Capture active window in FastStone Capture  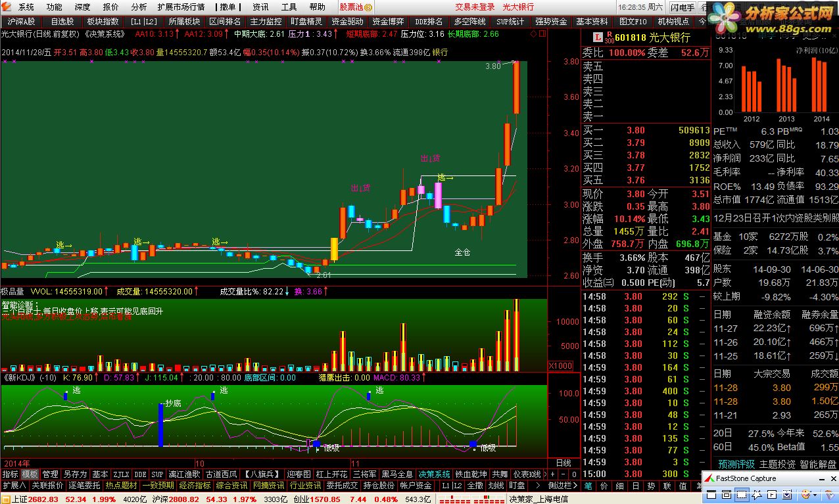(711, 494)
